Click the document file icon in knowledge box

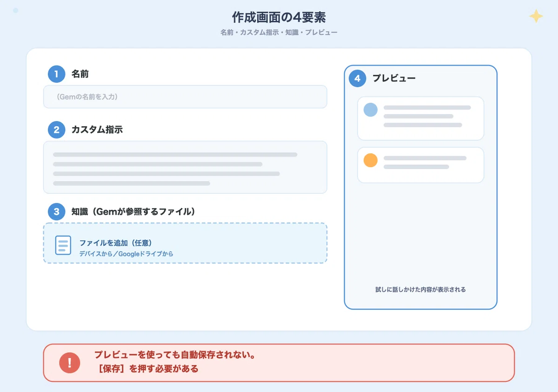pyautogui.click(x=63, y=245)
